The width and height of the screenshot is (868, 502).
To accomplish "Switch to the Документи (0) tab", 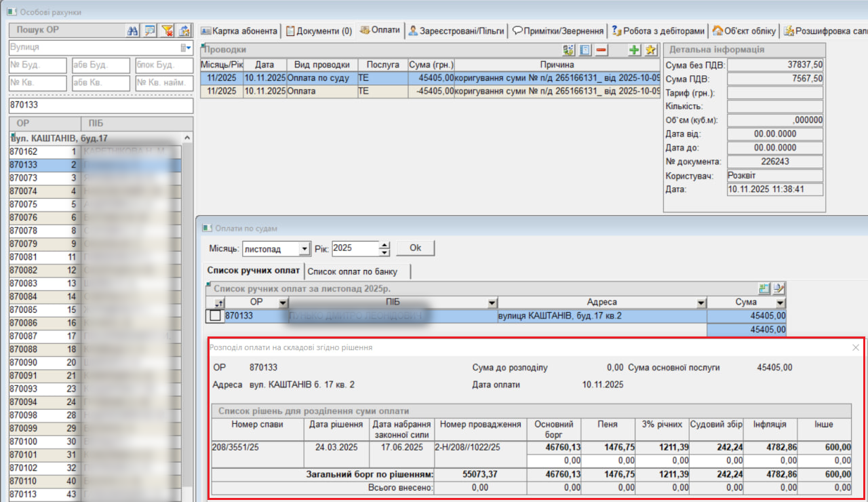I will 319,31.
